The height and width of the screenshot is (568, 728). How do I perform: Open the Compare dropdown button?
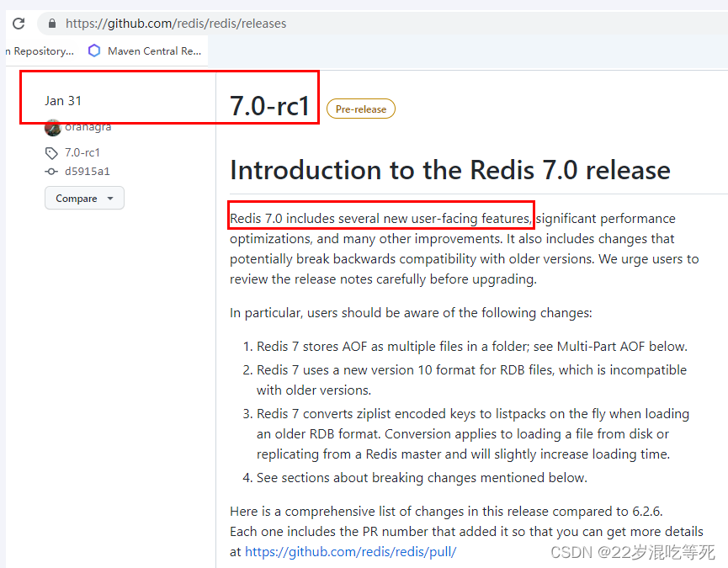tap(84, 198)
